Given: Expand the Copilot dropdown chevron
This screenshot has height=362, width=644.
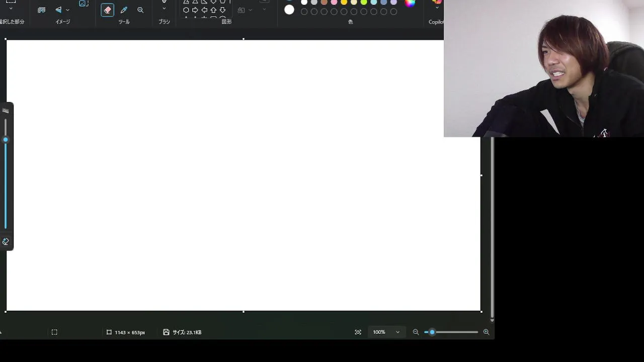Looking at the screenshot, I should 437,8.
